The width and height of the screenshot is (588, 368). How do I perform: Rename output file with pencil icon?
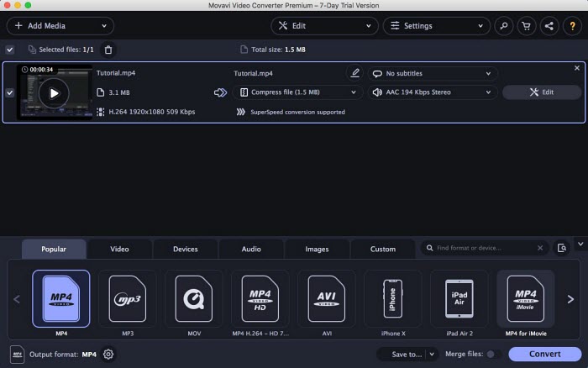click(x=354, y=73)
